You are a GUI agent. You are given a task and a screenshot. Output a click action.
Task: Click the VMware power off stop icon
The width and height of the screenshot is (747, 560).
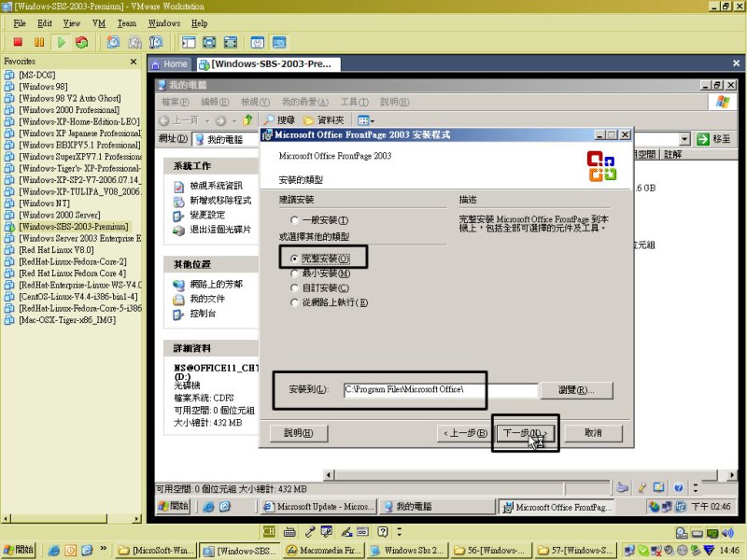(x=18, y=42)
